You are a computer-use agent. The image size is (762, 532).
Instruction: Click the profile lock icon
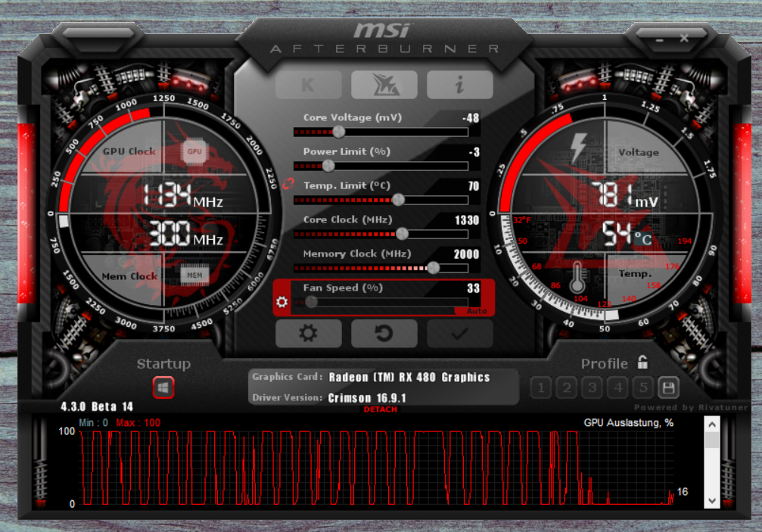(x=642, y=362)
